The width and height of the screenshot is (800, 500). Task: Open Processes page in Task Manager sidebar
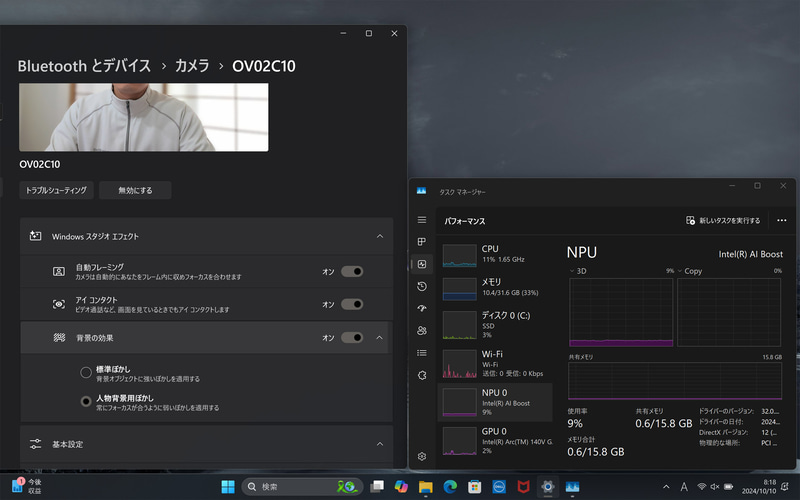(422, 242)
